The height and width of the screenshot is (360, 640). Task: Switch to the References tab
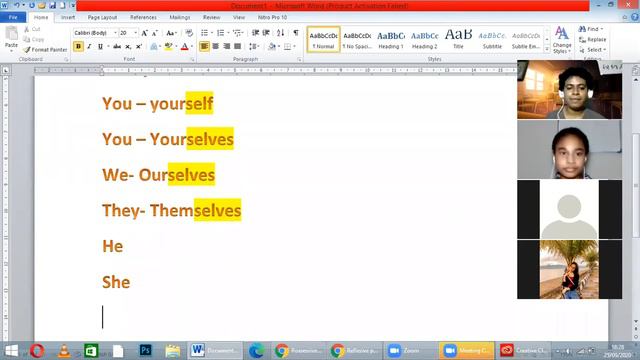click(143, 17)
